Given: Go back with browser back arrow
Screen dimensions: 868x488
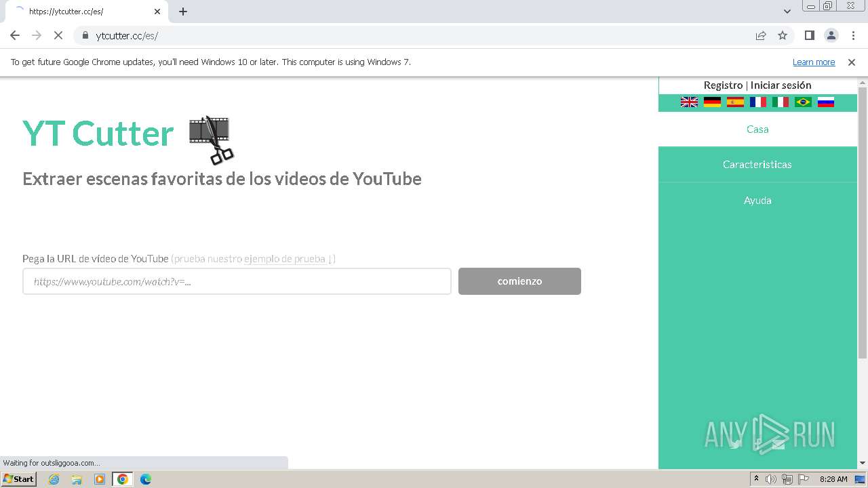Looking at the screenshot, I should [15, 35].
